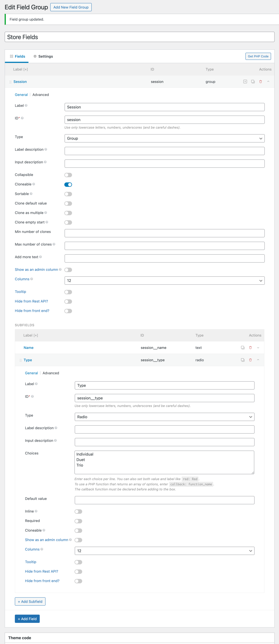
Task: Duplicate the Session group field
Action: coord(253,82)
